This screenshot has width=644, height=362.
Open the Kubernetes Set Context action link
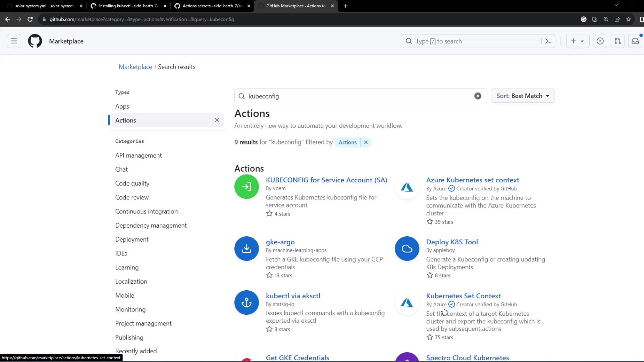point(463,296)
